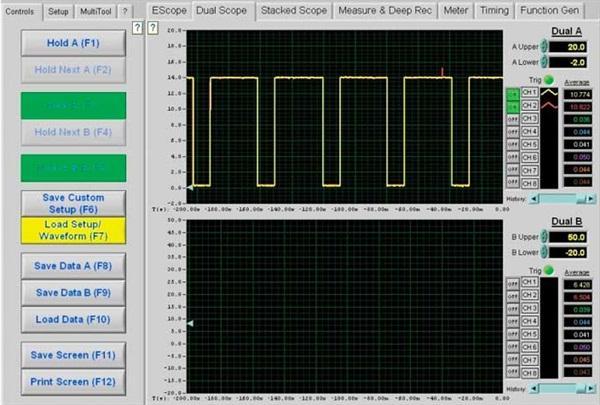Screen dimensions: 600x405
Task: Click the B Upper knob icon
Action: (x=543, y=238)
